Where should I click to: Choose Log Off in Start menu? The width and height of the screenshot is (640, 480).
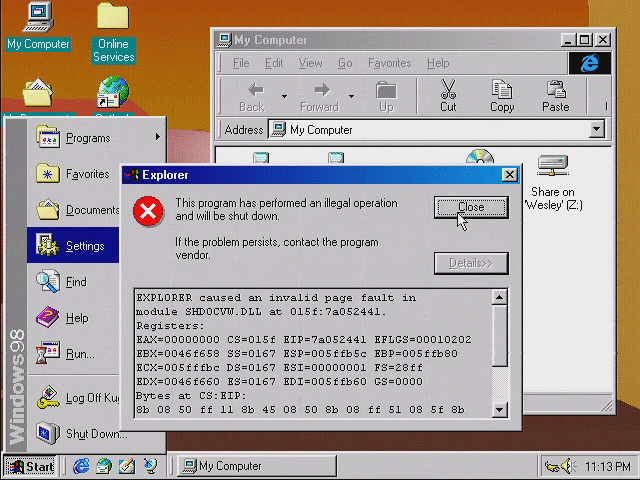point(73,398)
